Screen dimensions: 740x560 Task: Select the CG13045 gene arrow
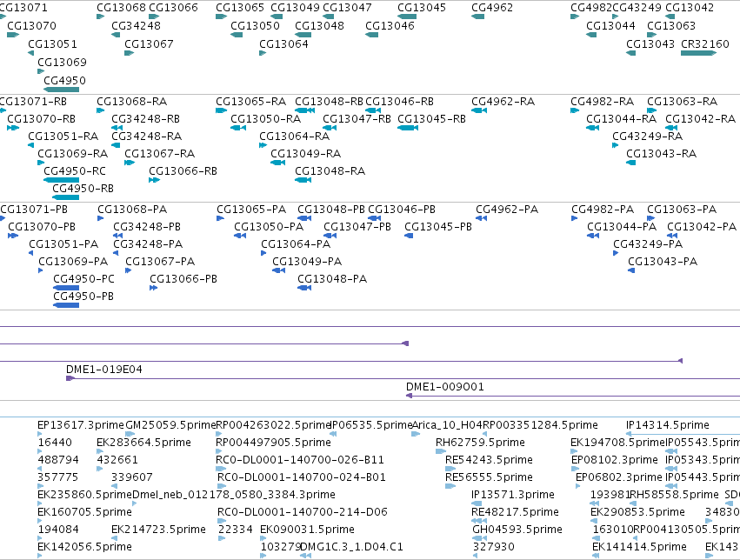[x=407, y=17]
